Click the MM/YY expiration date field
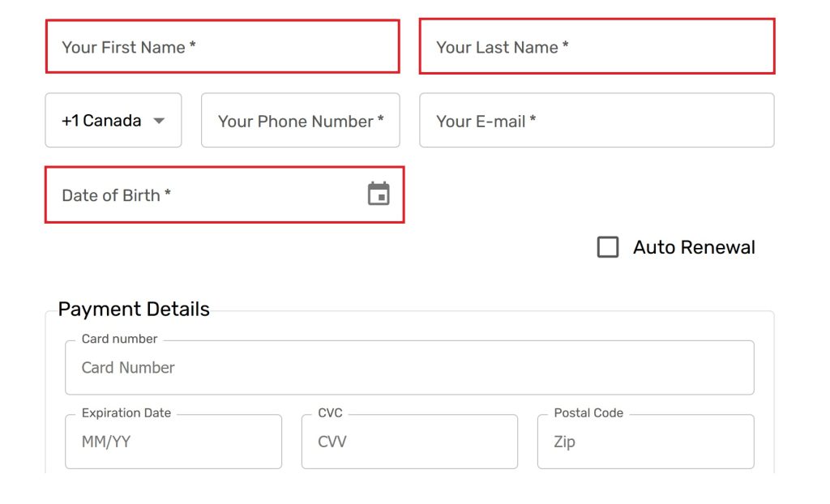Screen dimensions: 830x504 [173, 442]
